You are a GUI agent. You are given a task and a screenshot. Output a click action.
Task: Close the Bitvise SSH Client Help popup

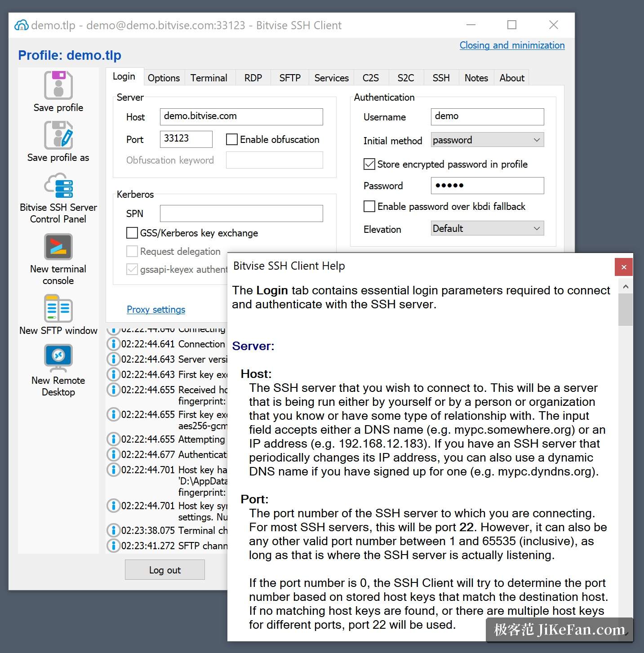point(624,267)
